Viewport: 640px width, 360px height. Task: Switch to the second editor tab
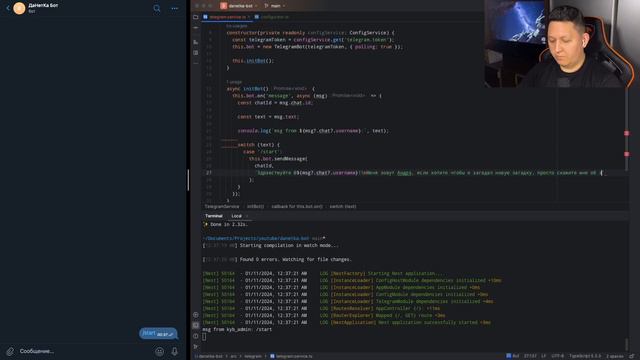tap(272, 17)
